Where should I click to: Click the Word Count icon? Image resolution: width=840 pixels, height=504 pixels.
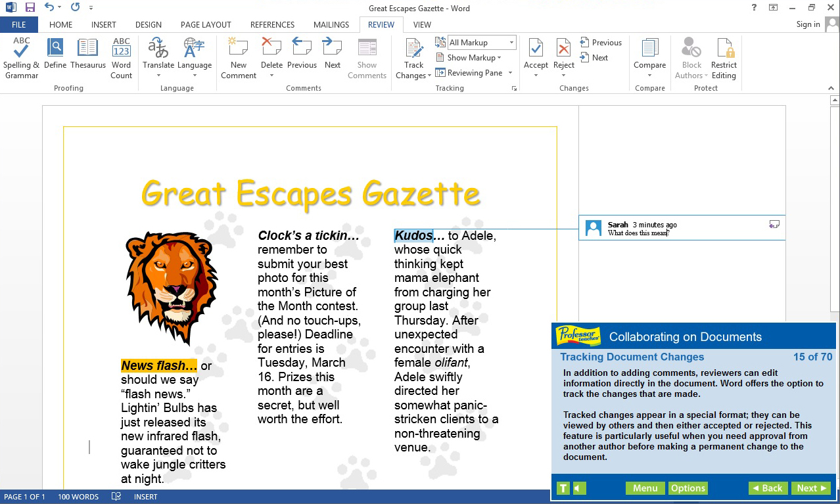tap(121, 58)
